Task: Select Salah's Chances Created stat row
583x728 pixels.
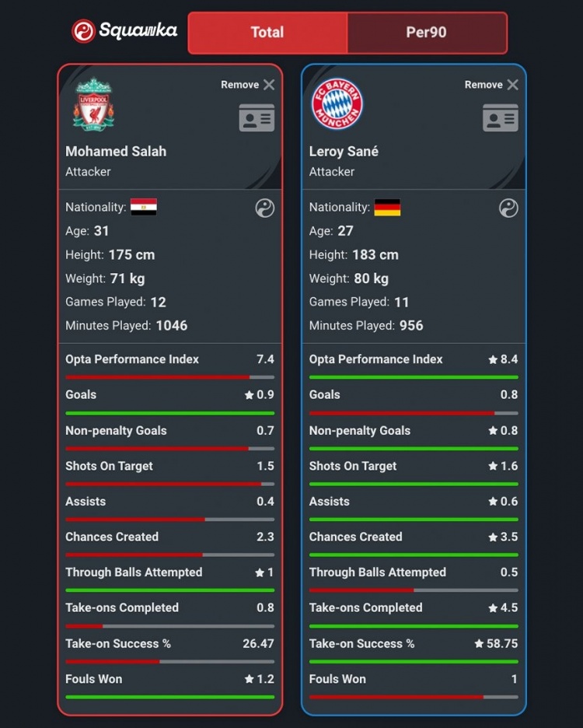Action: (169, 537)
